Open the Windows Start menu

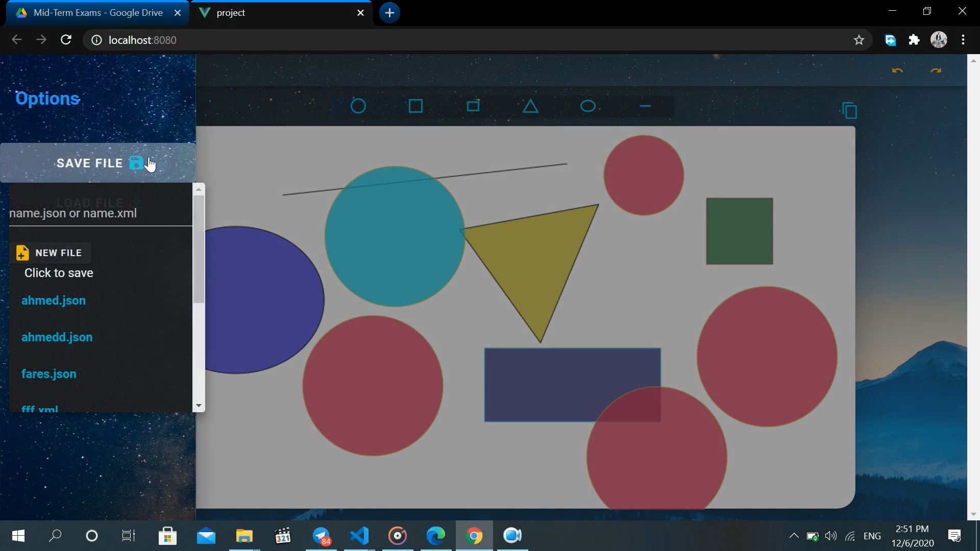[18, 536]
